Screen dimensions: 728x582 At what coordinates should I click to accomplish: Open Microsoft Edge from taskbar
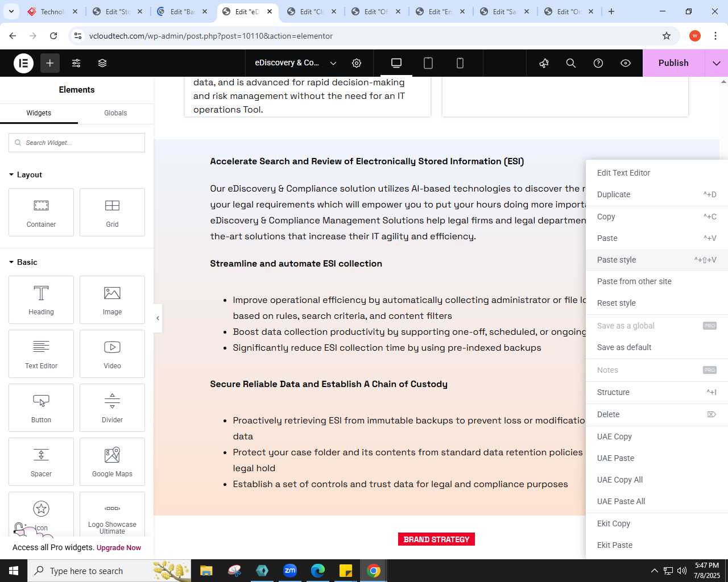(x=318, y=571)
